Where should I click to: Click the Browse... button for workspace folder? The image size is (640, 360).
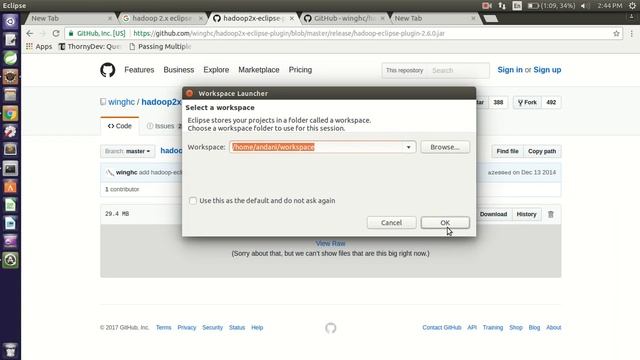coord(445,147)
